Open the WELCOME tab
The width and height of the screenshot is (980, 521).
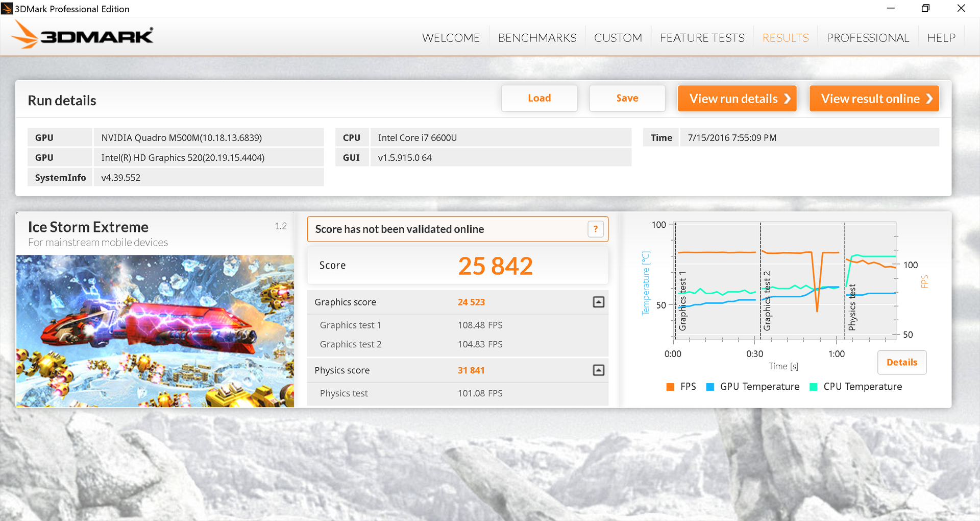click(451, 38)
